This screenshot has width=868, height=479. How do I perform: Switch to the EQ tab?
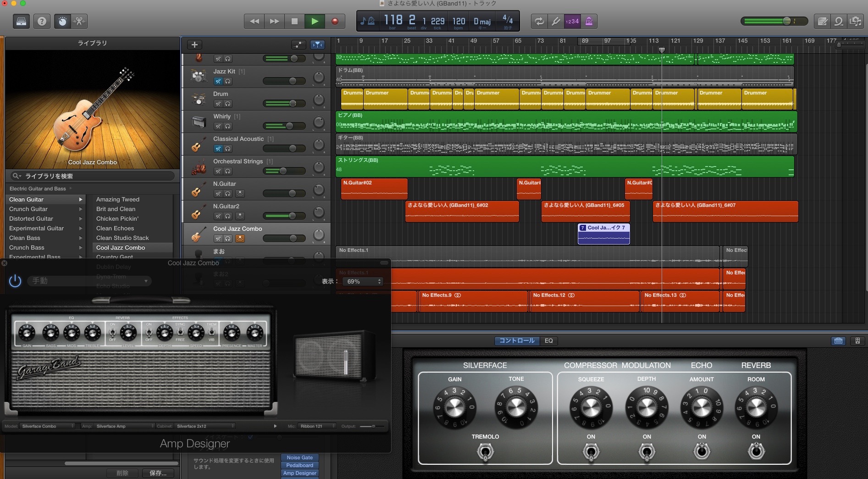point(549,341)
